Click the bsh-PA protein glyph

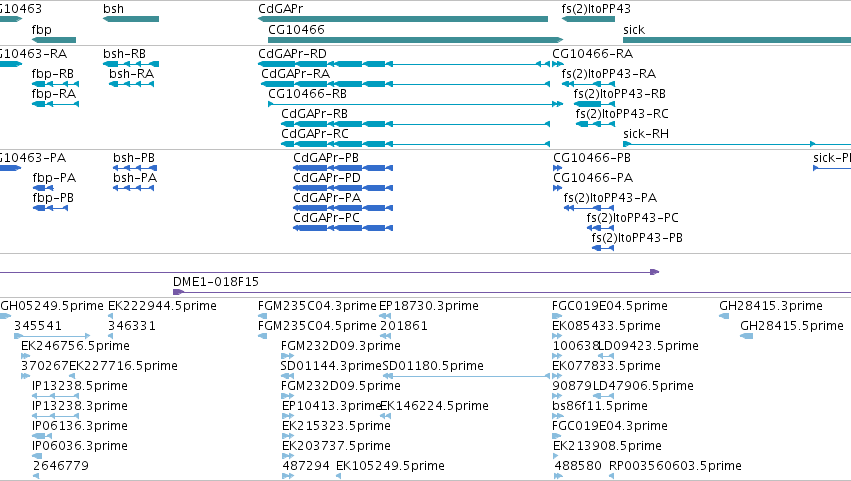(134, 188)
